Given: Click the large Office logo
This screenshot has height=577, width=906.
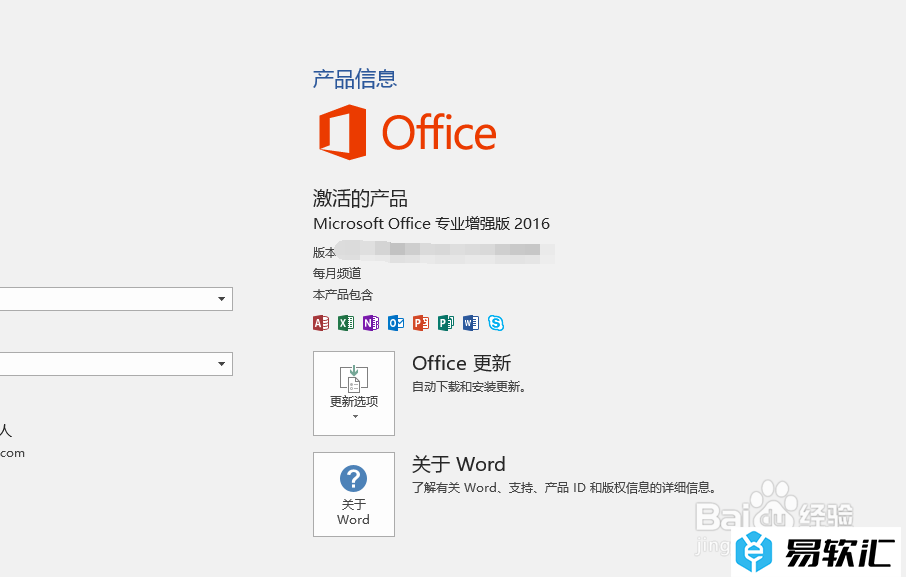Looking at the screenshot, I should [x=407, y=132].
